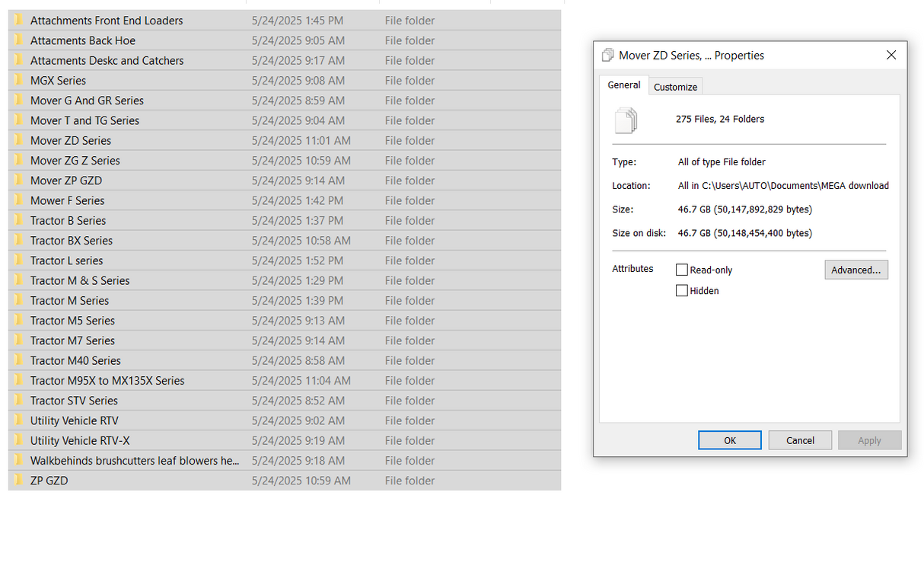Select the Mover G And GR Series folder
Image resolution: width=924 pixels, height=572 pixels.
click(x=87, y=101)
